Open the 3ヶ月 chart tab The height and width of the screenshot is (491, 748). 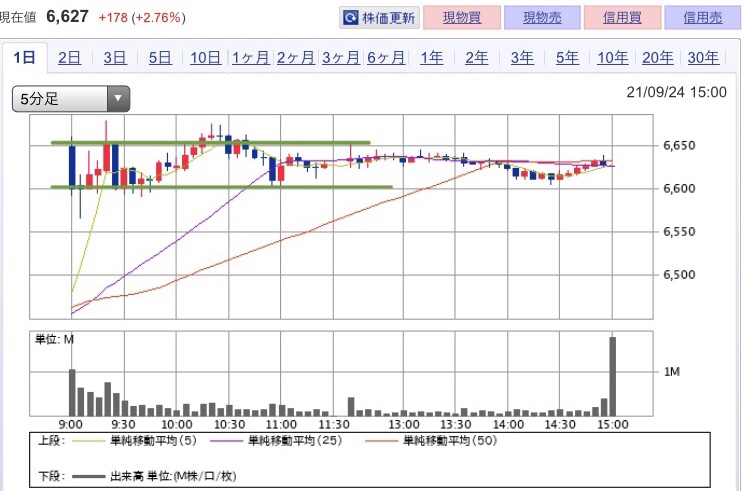341,58
